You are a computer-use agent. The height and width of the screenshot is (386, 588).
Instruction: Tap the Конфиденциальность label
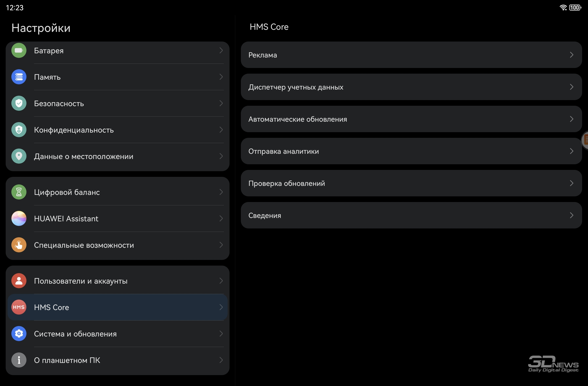[x=74, y=130]
